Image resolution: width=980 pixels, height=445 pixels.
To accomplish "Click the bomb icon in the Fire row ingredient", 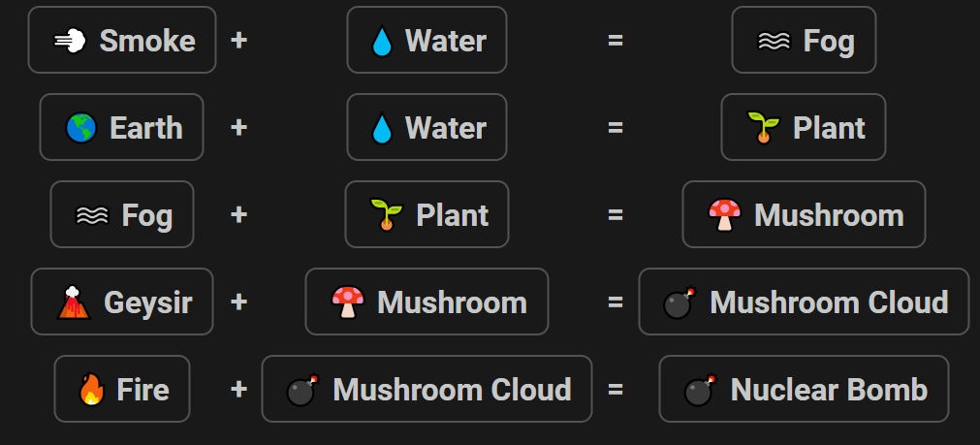I will click(302, 391).
